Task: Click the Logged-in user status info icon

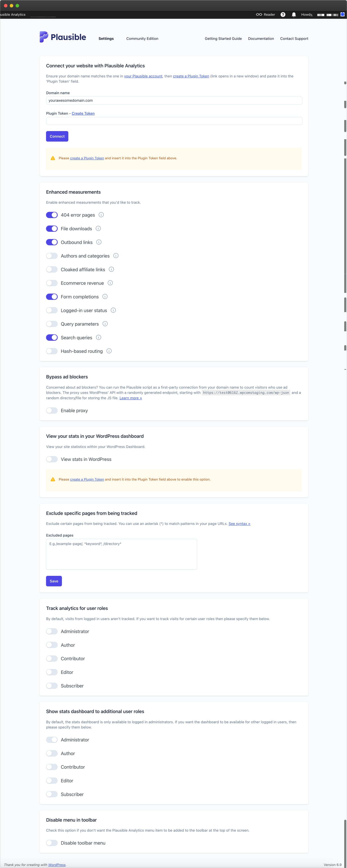Action: 113,310
